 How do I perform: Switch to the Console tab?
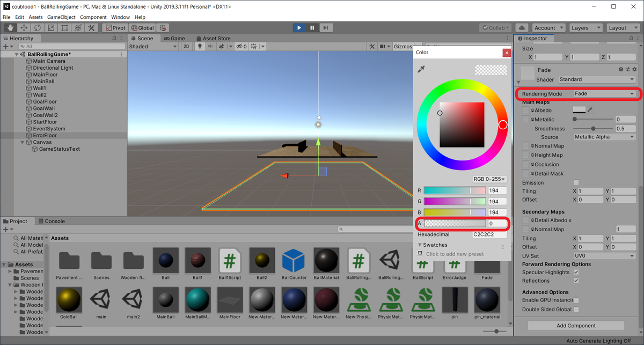pos(52,221)
